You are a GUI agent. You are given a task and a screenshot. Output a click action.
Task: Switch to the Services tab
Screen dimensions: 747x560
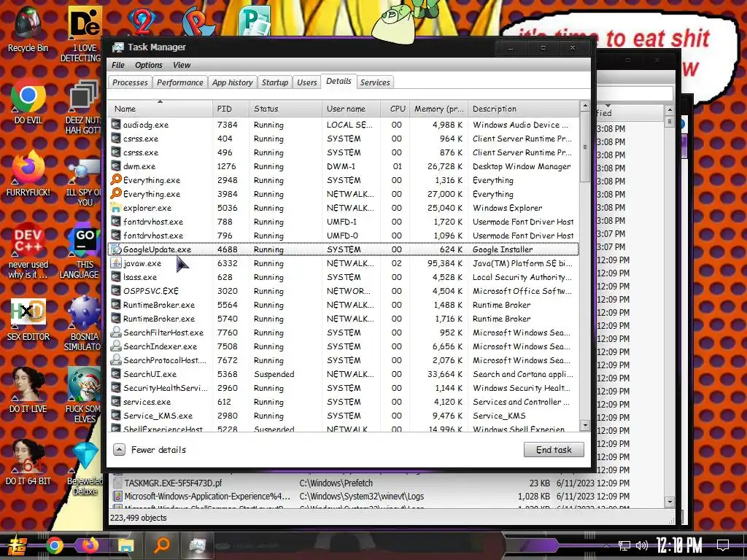(x=375, y=82)
